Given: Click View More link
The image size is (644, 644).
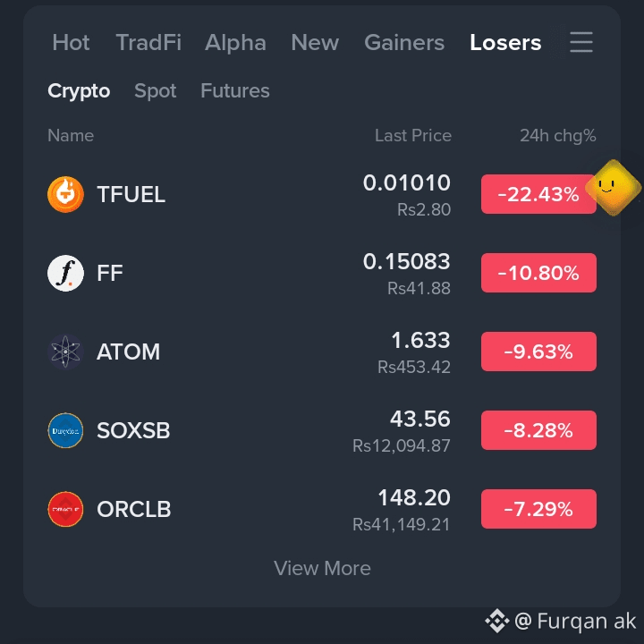Looking at the screenshot, I should pyautogui.click(x=322, y=569).
